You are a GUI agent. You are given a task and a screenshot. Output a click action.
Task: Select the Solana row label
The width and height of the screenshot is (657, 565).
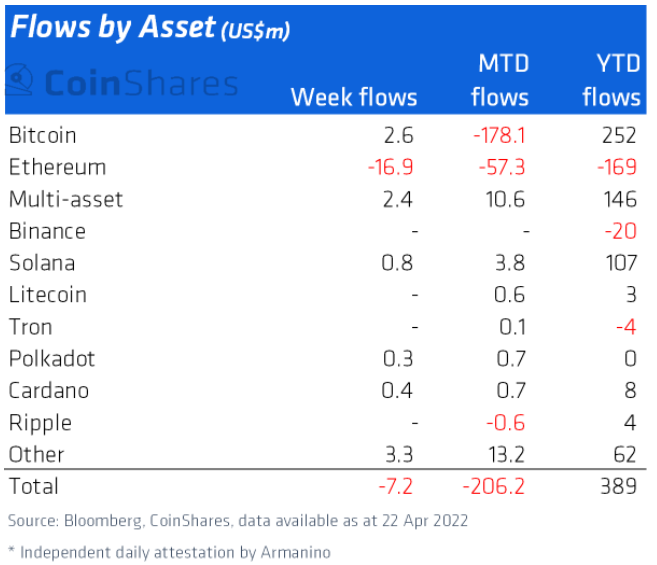point(42,263)
